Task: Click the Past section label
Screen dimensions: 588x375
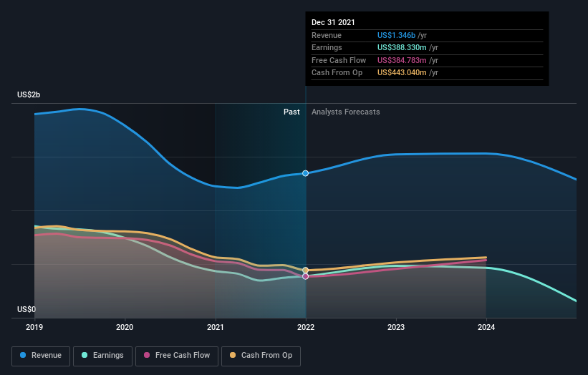Action: point(291,112)
